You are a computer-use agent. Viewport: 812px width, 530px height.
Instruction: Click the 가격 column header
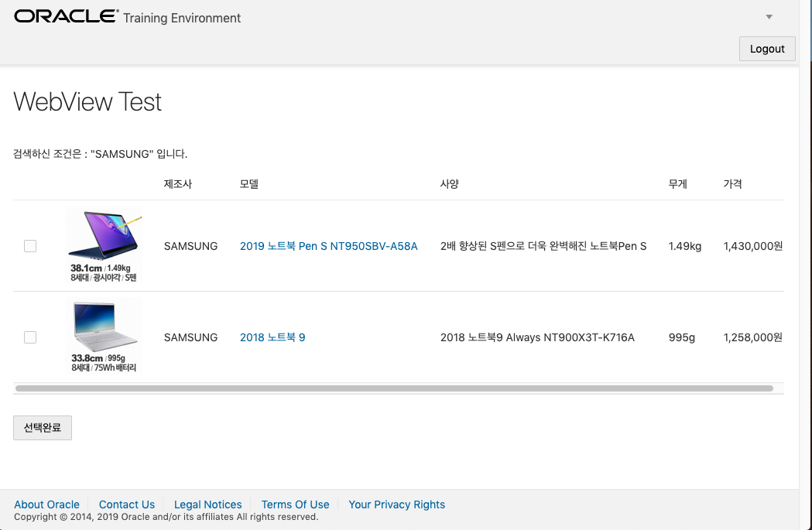[x=732, y=183]
